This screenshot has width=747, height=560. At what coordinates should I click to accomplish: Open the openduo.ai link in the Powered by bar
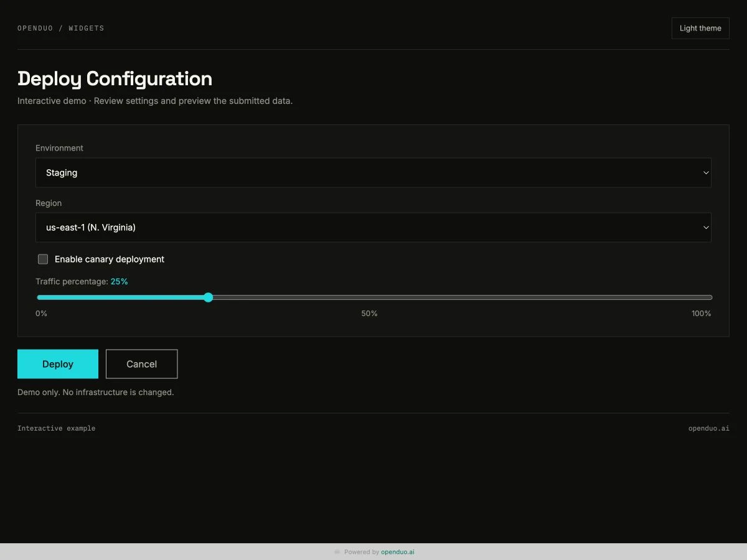click(x=398, y=552)
